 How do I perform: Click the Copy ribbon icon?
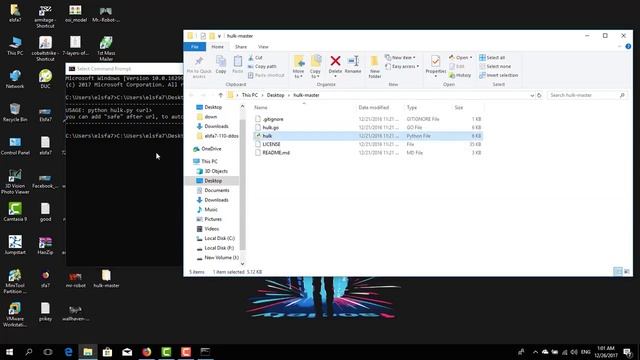pyautogui.click(x=221, y=62)
